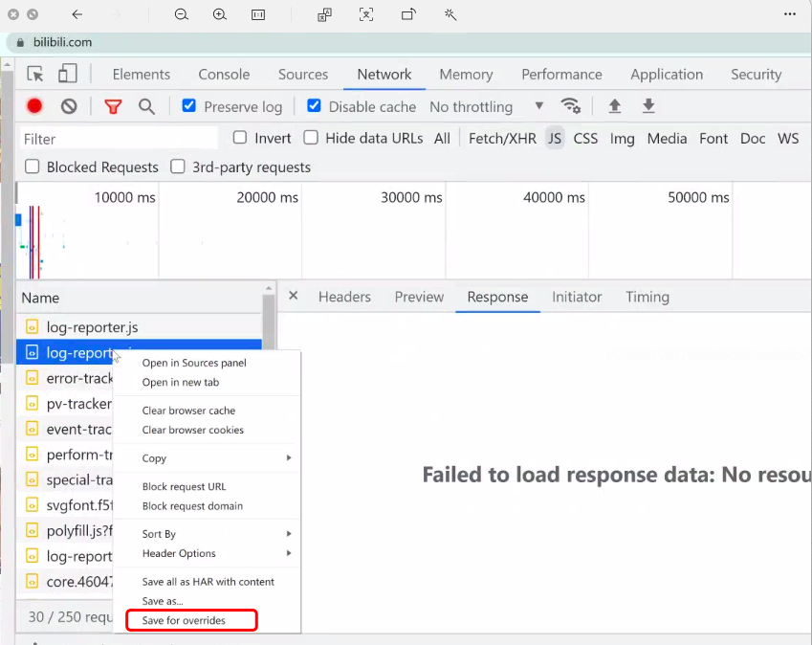Toggle the red filter funnel icon
Image resolution: width=812 pixels, height=645 pixels.
(x=113, y=107)
